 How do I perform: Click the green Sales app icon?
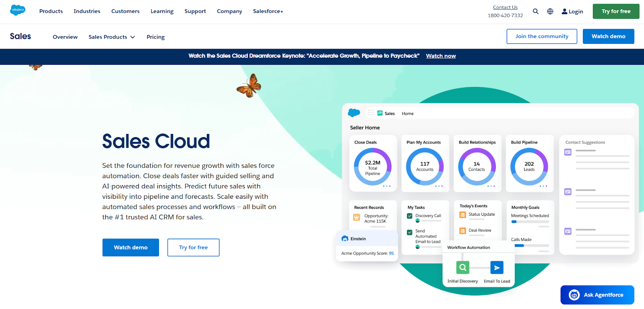coord(380,113)
